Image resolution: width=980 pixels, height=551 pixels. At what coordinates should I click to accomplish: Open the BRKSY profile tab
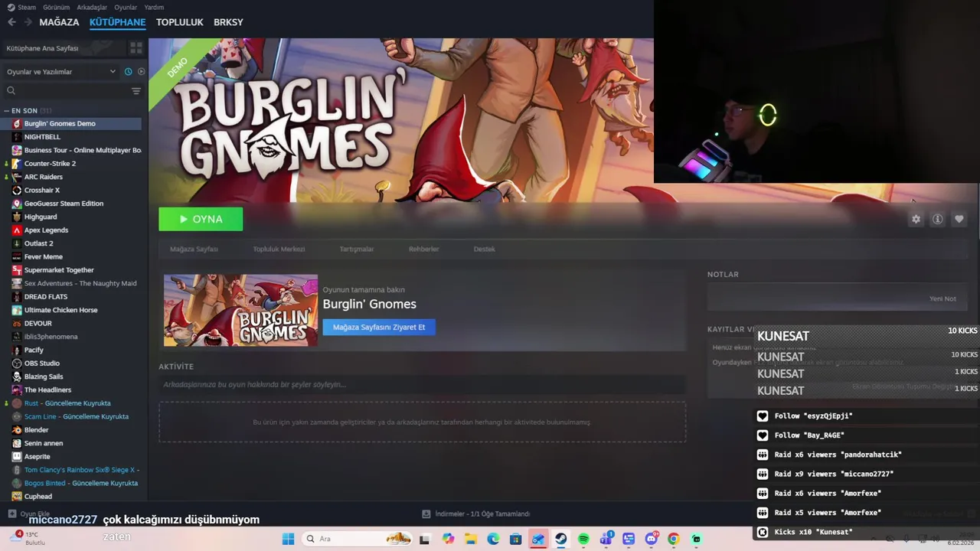point(228,22)
